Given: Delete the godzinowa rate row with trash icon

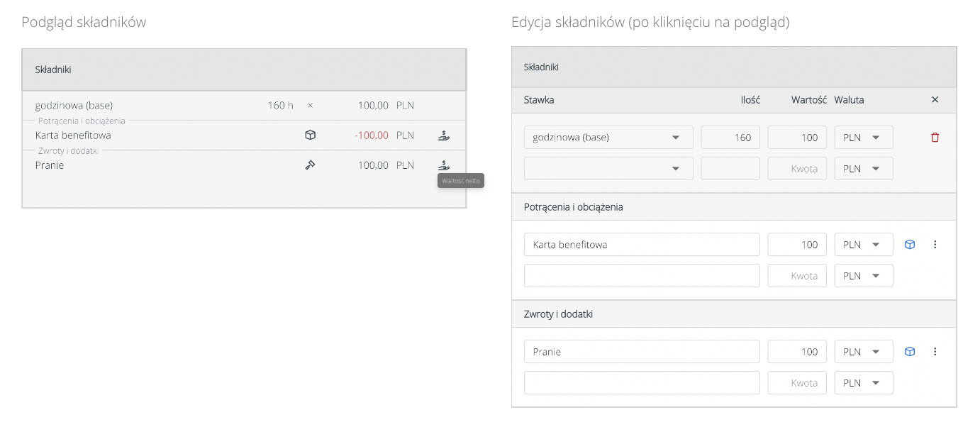Looking at the screenshot, I should point(935,137).
